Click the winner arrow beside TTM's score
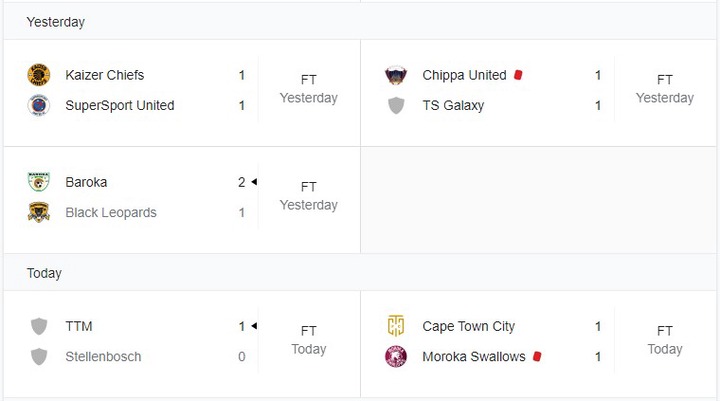The height and width of the screenshot is (401, 720). click(x=254, y=326)
